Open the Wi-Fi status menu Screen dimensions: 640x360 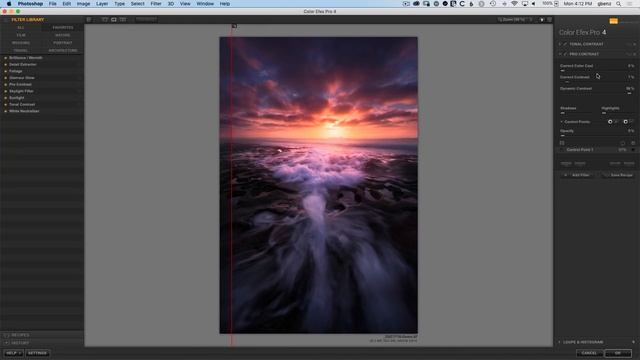[x=515, y=4]
